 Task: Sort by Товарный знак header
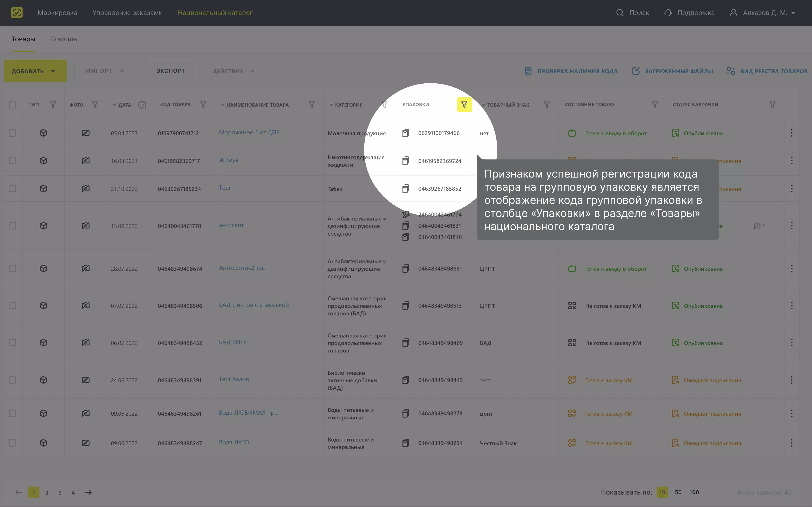(506, 105)
